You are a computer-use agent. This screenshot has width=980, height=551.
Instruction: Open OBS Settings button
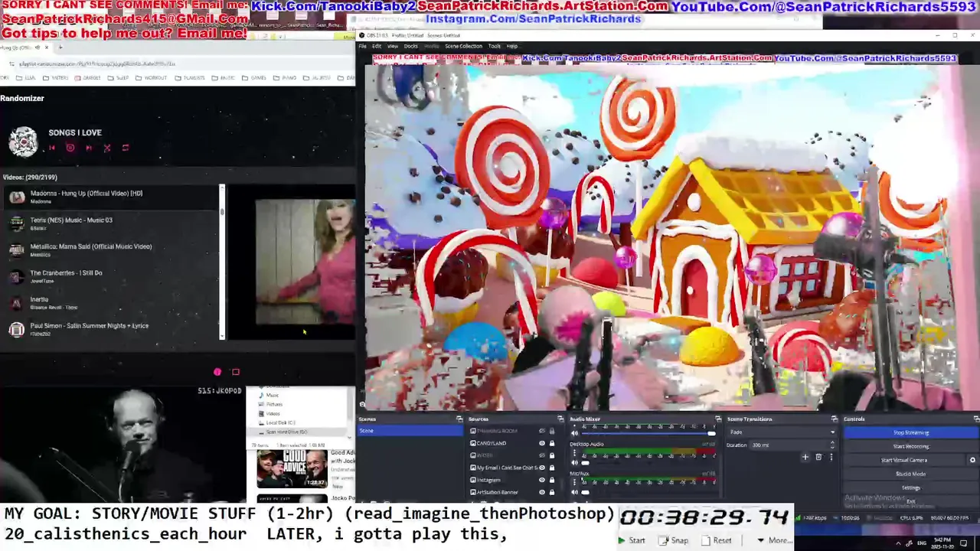tap(910, 487)
